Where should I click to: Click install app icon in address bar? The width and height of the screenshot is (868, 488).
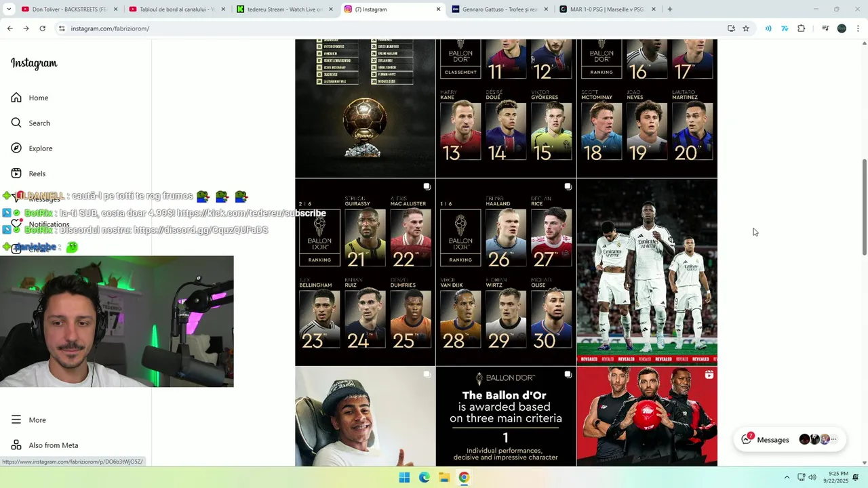[x=731, y=28]
